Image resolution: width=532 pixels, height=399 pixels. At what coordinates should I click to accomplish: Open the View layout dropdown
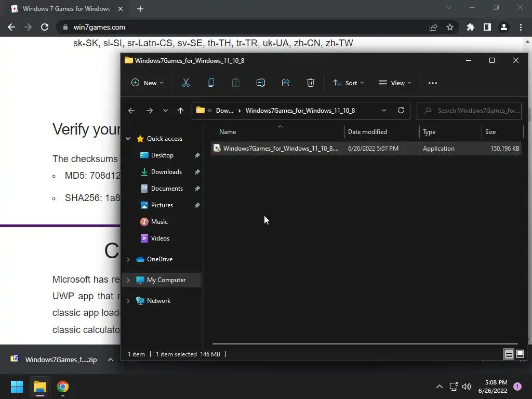pyautogui.click(x=395, y=83)
